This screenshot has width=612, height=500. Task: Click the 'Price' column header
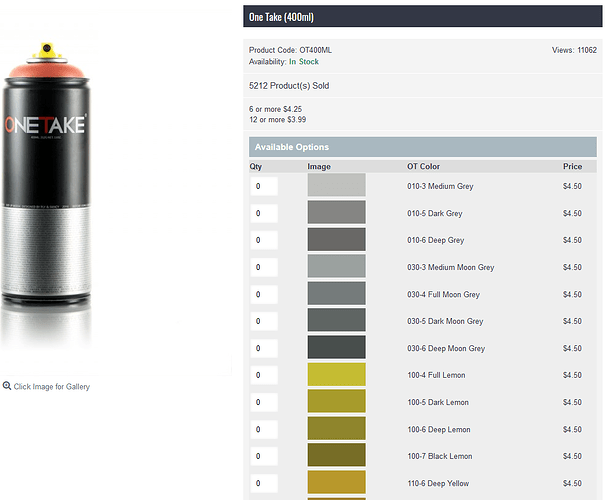(573, 167)
